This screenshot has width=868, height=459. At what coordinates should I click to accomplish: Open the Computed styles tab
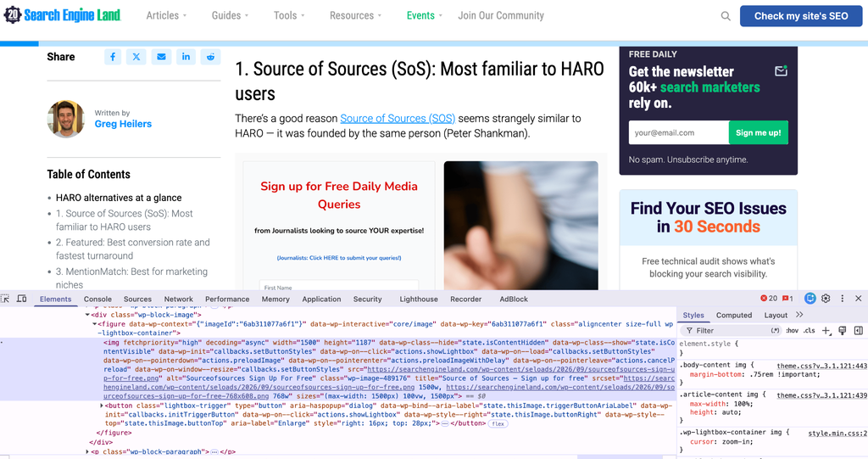tap(733, 315)
